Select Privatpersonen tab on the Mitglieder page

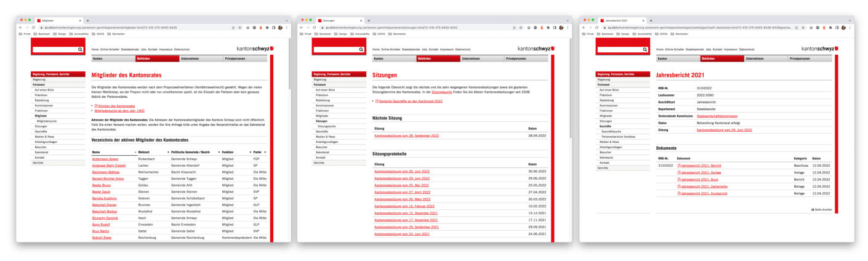[x=245, y=58]
